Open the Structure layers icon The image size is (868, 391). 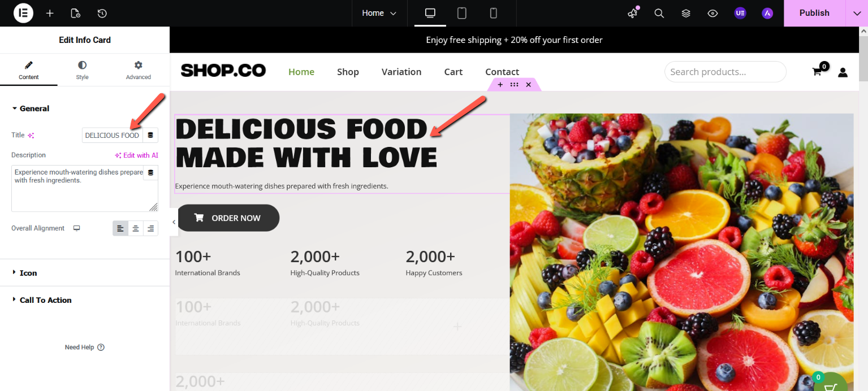pos(686,13)
